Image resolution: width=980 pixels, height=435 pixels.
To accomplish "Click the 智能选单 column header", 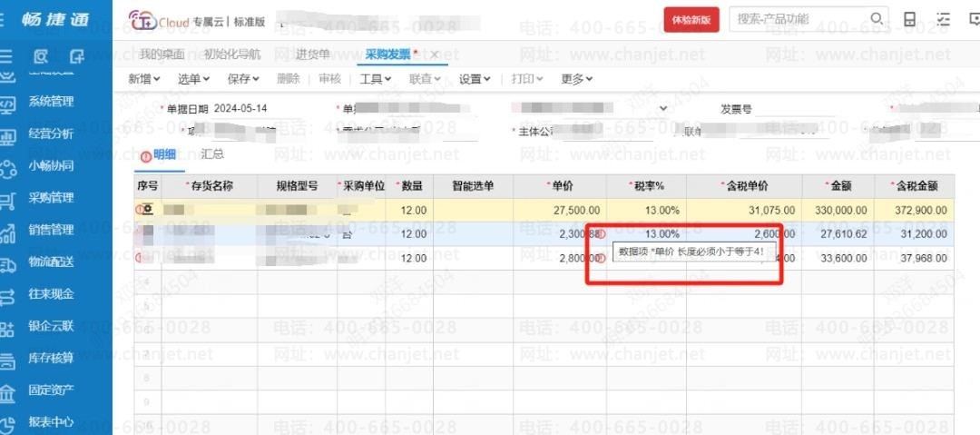I will coord(473,186).
